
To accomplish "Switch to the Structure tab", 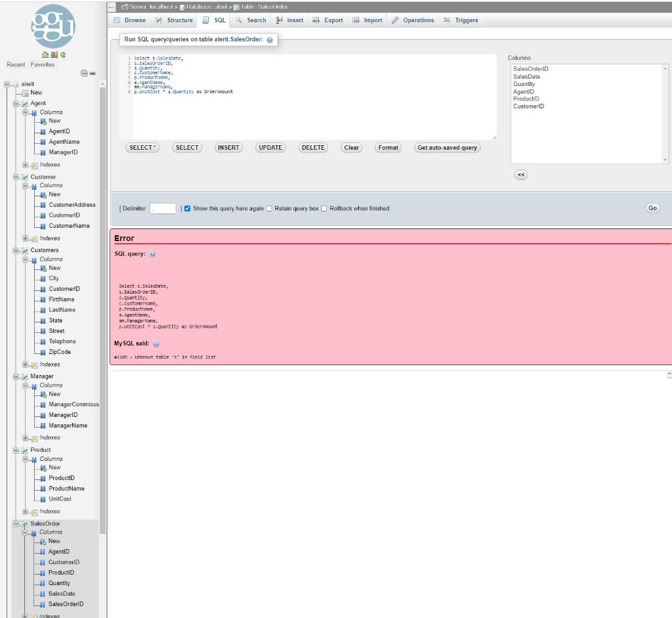I will (x=173, y=20).
